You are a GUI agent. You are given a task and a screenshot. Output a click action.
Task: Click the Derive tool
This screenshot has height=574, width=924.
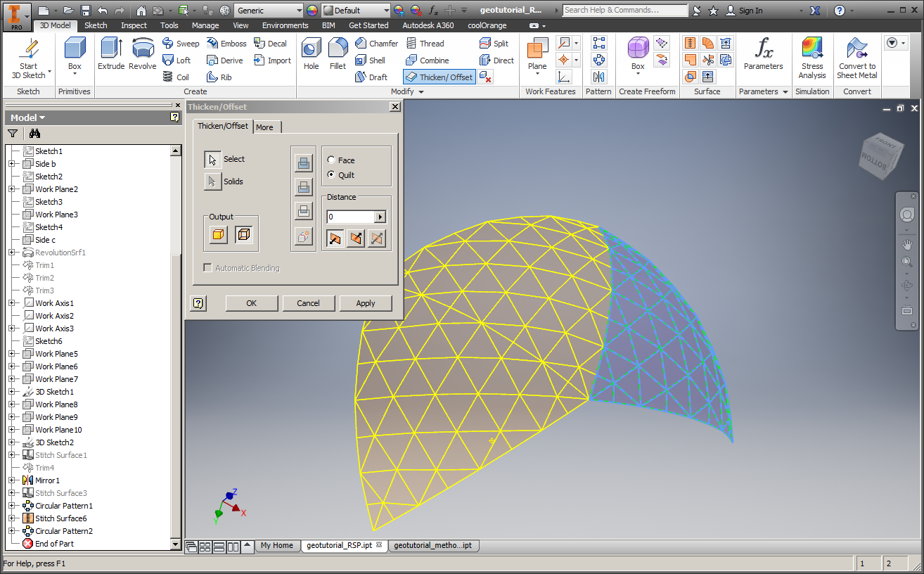pos(224,60)
